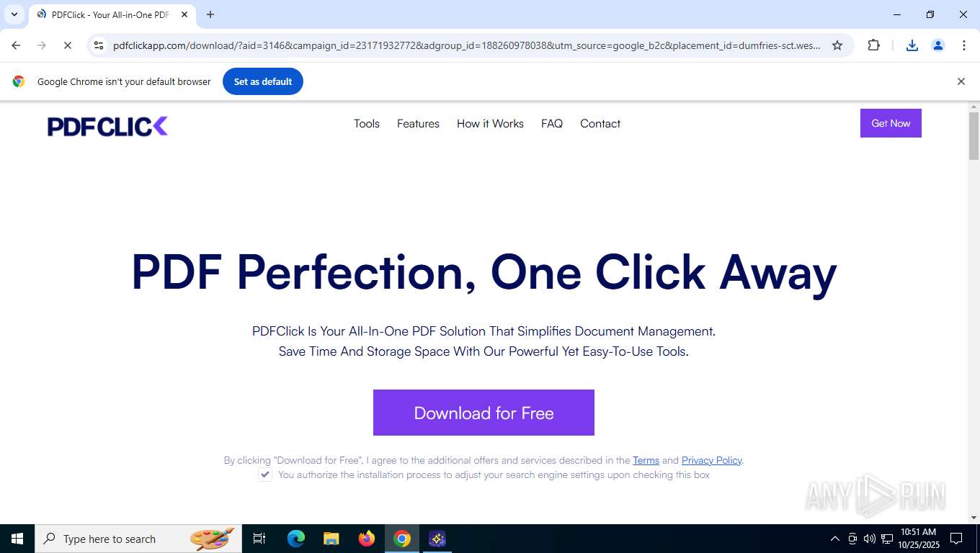
Task: Open the Contact navigation item
Action: [600, 124]
